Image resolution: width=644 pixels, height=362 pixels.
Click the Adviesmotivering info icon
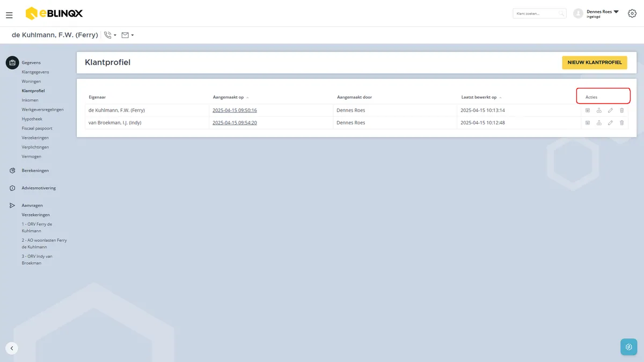pos(12,188)
